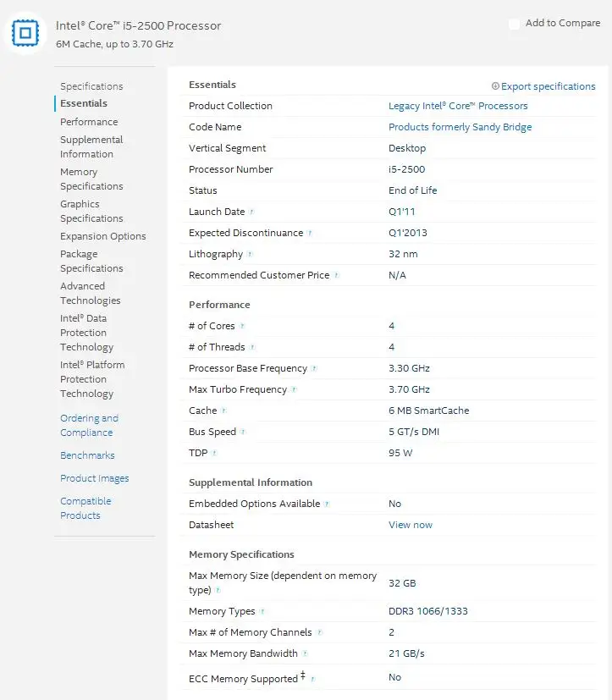Click info icon beside Embedded Options Available
Viewport: 612px width, 700px height.
pos(327,504)
